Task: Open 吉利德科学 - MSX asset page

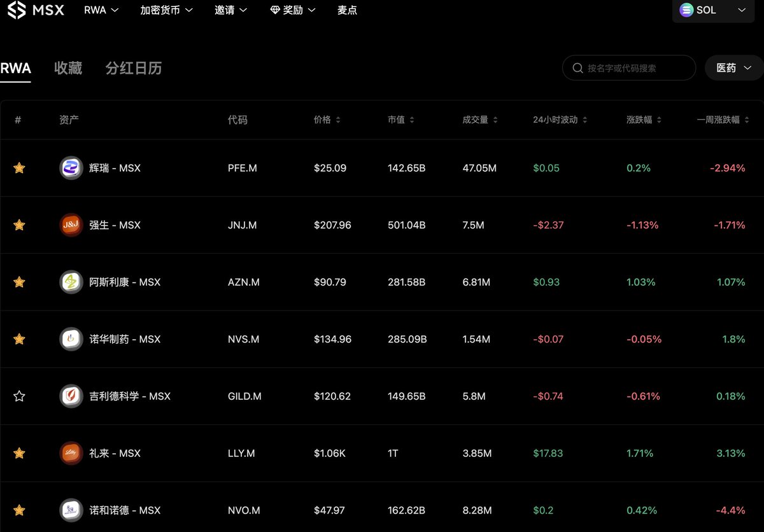Action: click(130, 396)
